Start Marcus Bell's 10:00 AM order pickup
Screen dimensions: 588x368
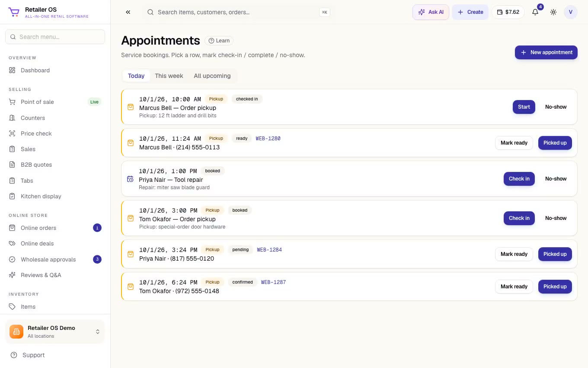coord(524,107)
